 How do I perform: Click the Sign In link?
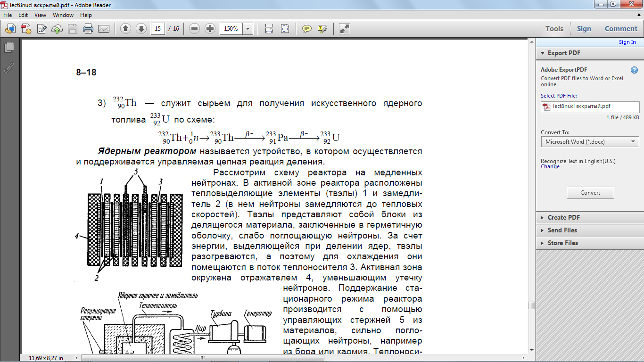coord(627,42)
